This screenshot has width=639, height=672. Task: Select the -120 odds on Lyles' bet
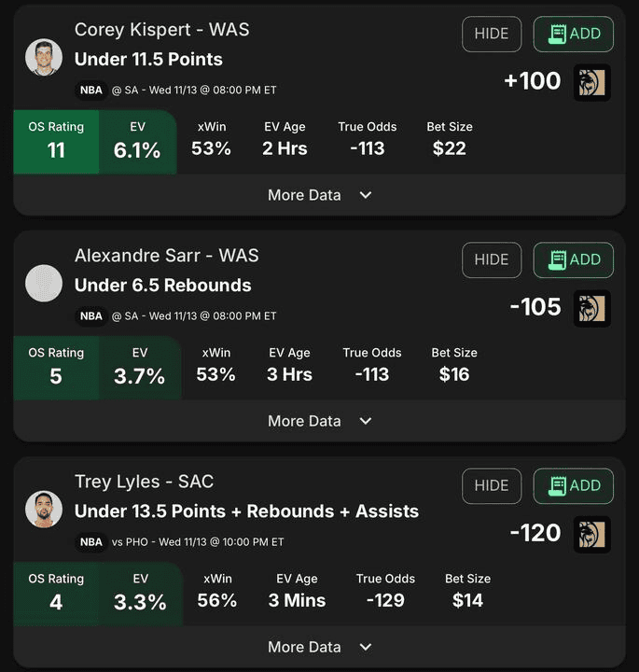click(x=535, y=533)
